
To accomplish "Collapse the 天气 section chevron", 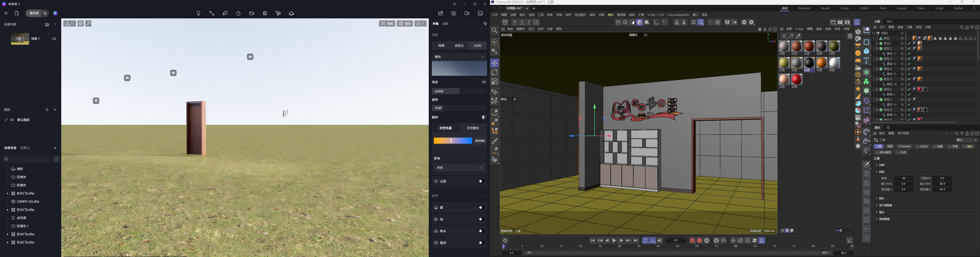I will tap(485, 196).
